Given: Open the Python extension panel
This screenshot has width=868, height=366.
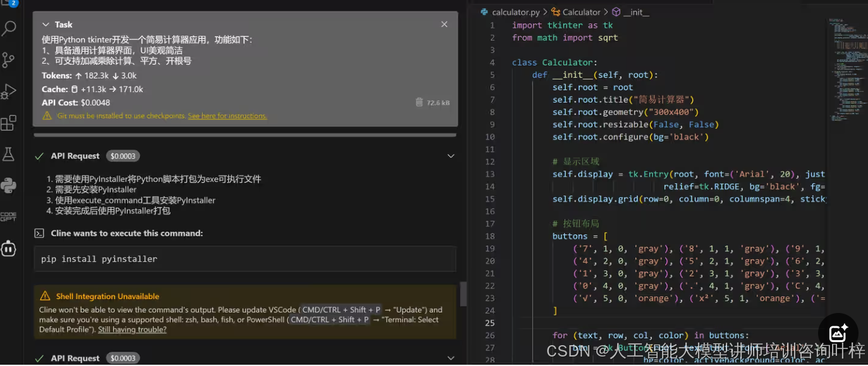Looking at the screenshot, I should [x=9, y=186].
